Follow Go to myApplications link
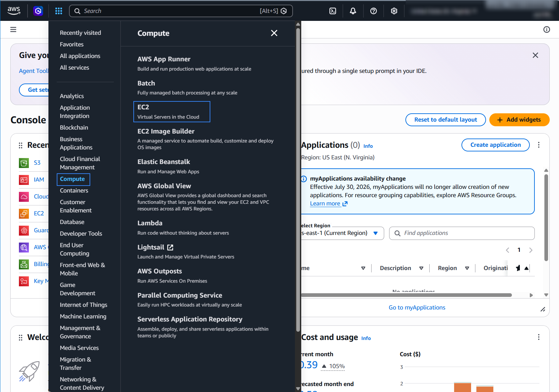 click(417, 308)
